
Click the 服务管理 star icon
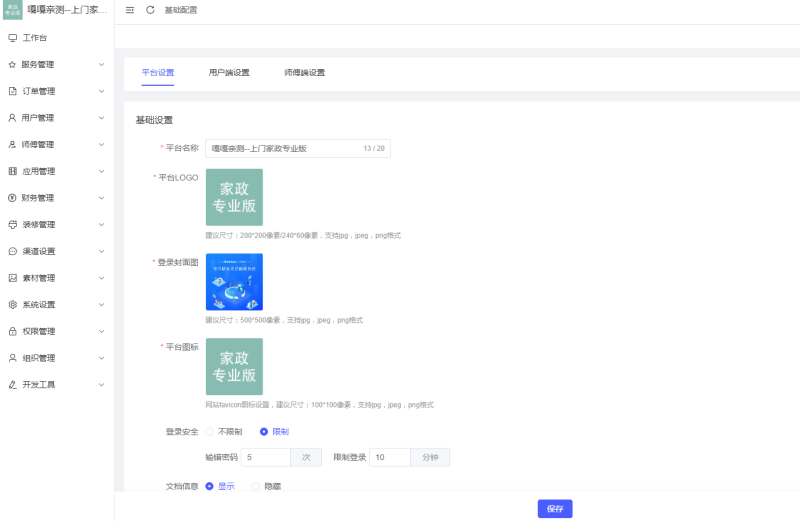pos(12,64)
